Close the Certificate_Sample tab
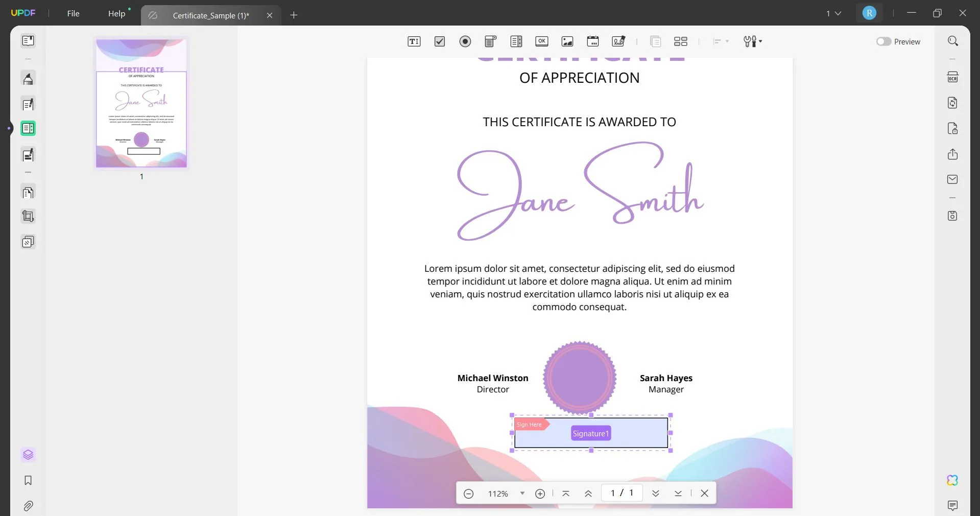980x516 pixels. click(270, 15)
